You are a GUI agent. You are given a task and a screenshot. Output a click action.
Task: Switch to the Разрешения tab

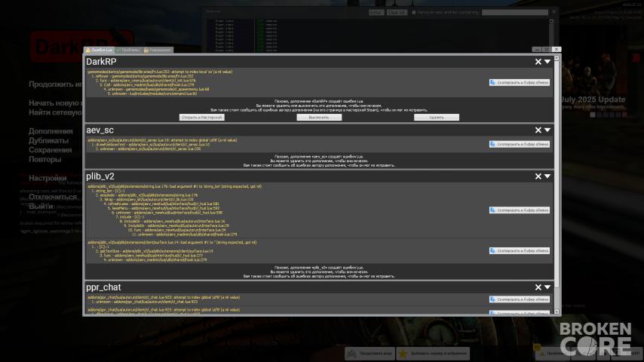158,50
